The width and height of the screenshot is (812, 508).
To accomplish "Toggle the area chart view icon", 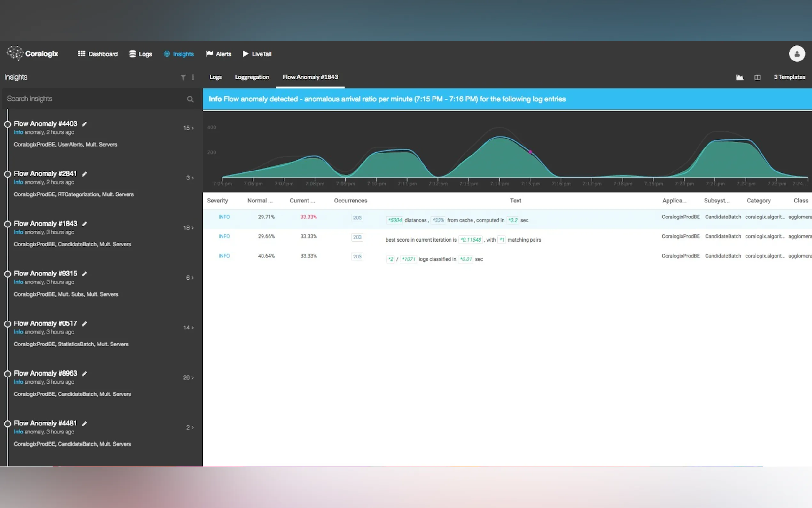I will pyautogui.click(x=739, y=77).
